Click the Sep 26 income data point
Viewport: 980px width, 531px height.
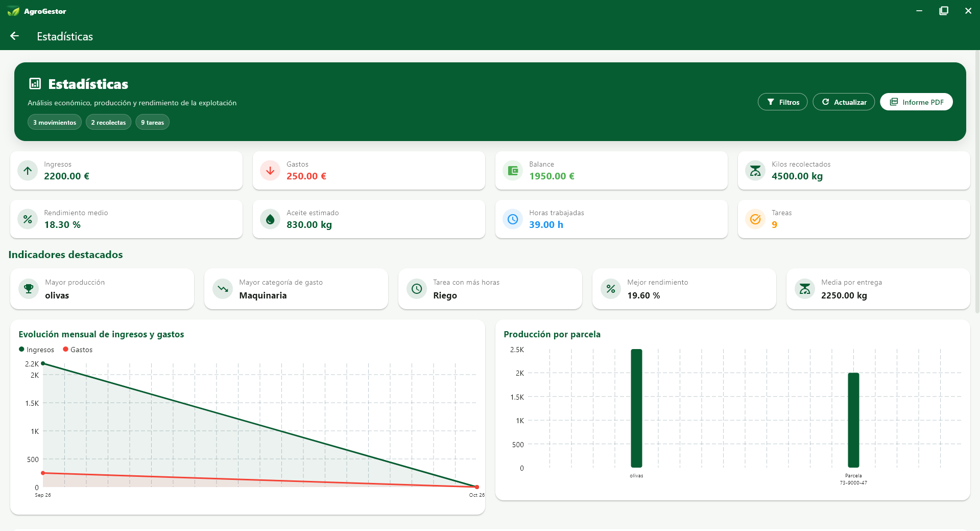43,363
